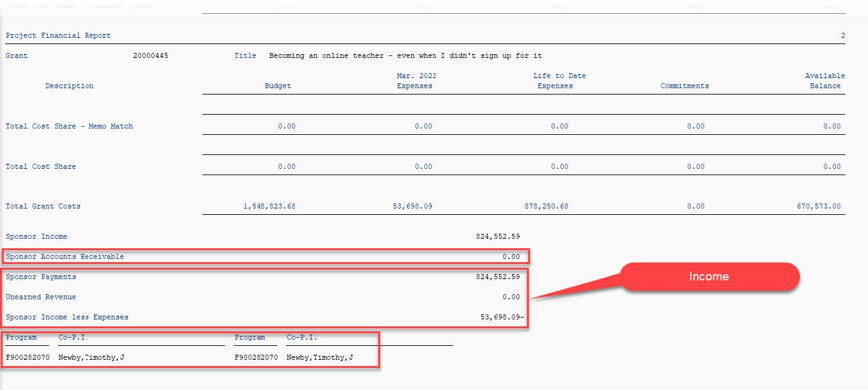868x390 pixels.
Task: Click the "Description" column header
Action: [69, 86]
